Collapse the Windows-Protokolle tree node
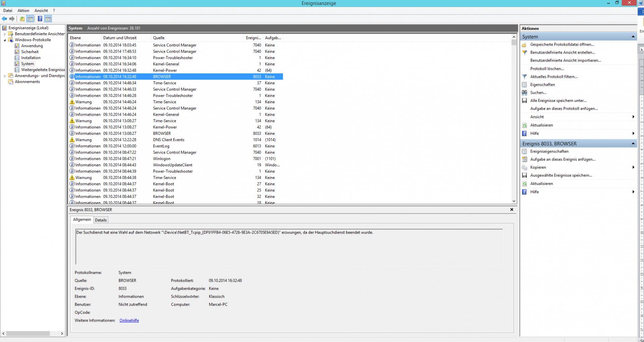 (x=5, y=40)
